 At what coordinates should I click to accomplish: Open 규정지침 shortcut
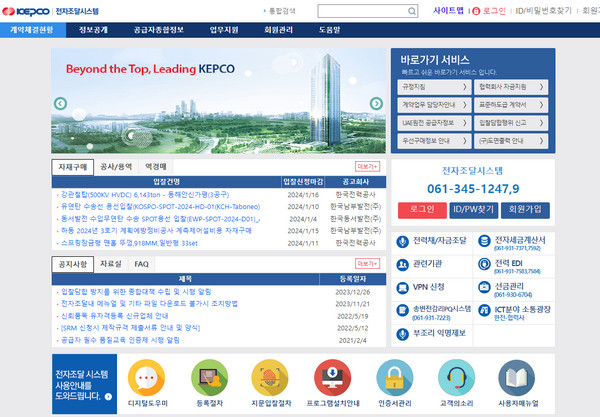click(x=434, y=87)
